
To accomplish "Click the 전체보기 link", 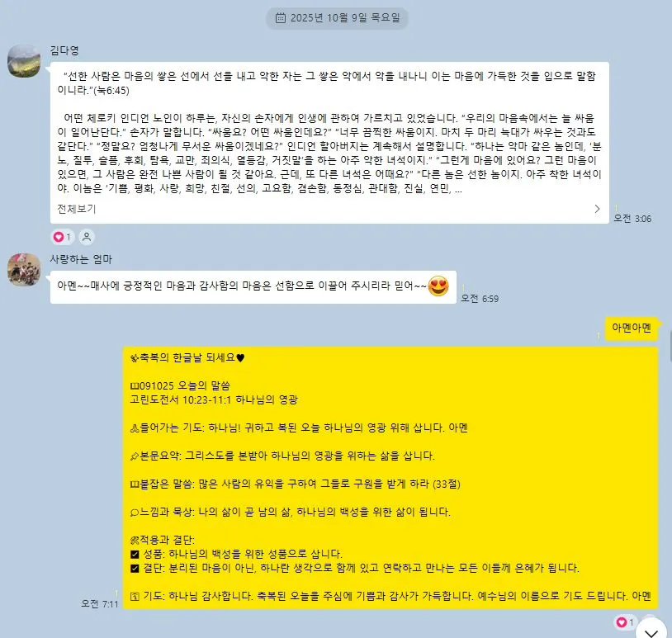I will (77, 209).
